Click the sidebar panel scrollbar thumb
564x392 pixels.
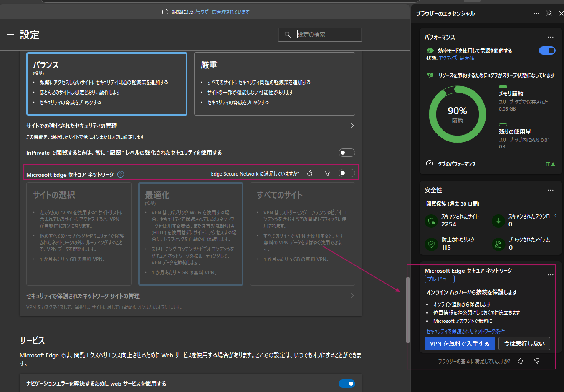click(408, 310)
